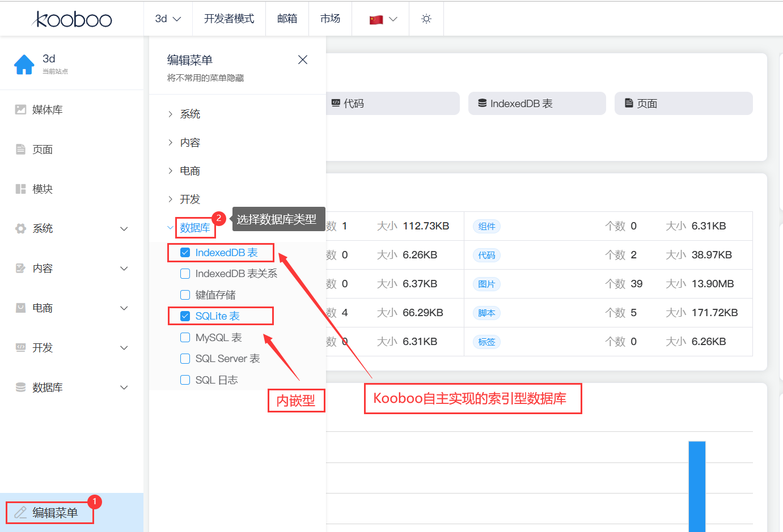Click the blue bar in the chart
Viewport: 783px width, 532px height.
tap(697, 487)
